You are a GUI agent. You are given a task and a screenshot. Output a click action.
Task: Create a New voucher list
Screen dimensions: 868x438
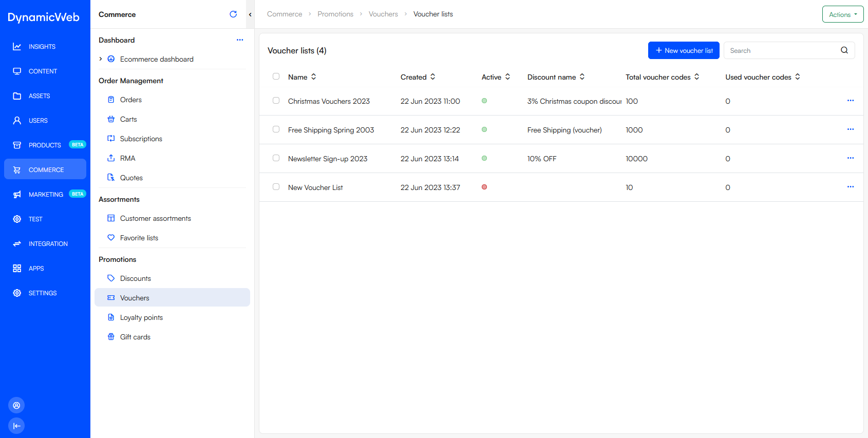point(684,50)
